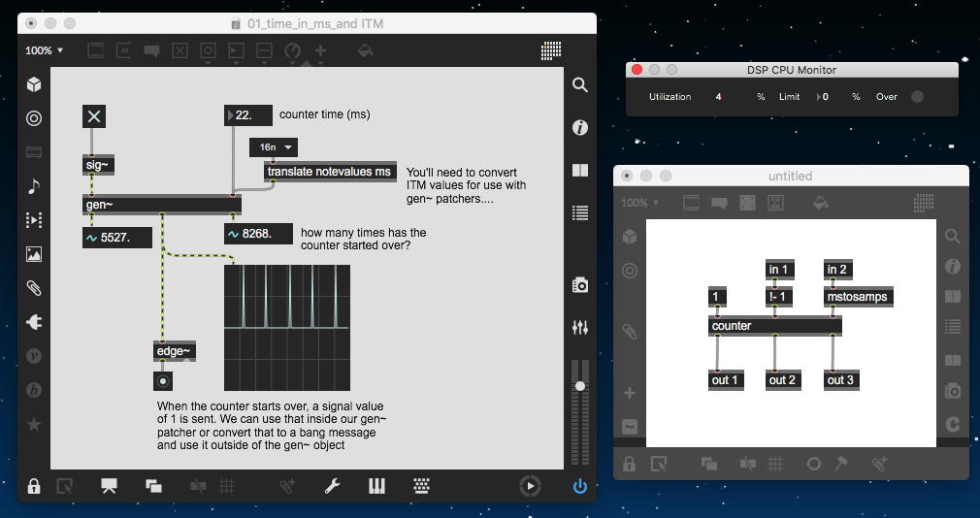Click the scope~ display showing signal spikes
980x518 pixels.
click(x=287, y=328)
